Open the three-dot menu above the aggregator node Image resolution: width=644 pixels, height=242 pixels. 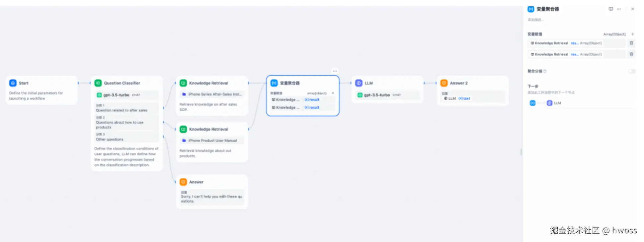(x=335, y=71)
